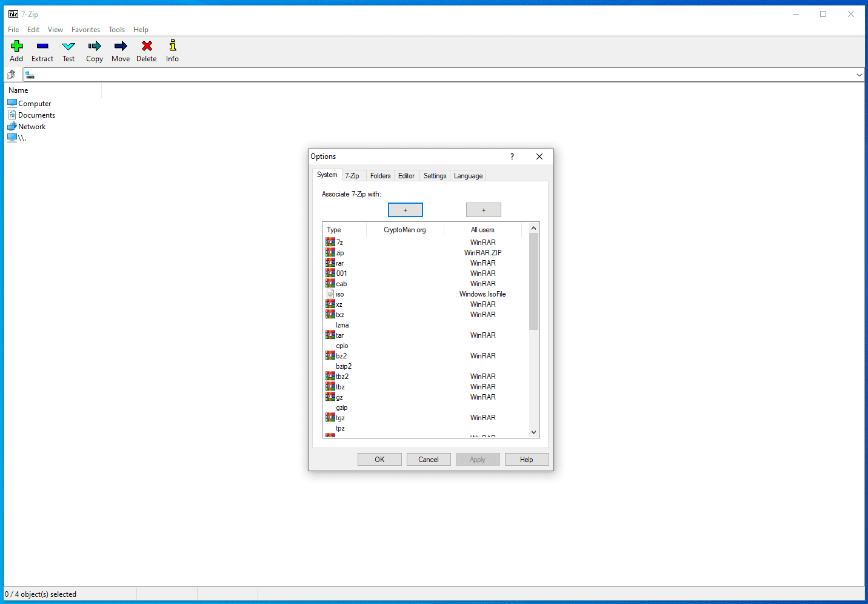The width and height of the screenshot is (868, 604).
Task: Click the Type column header
Action: (345, 230)
